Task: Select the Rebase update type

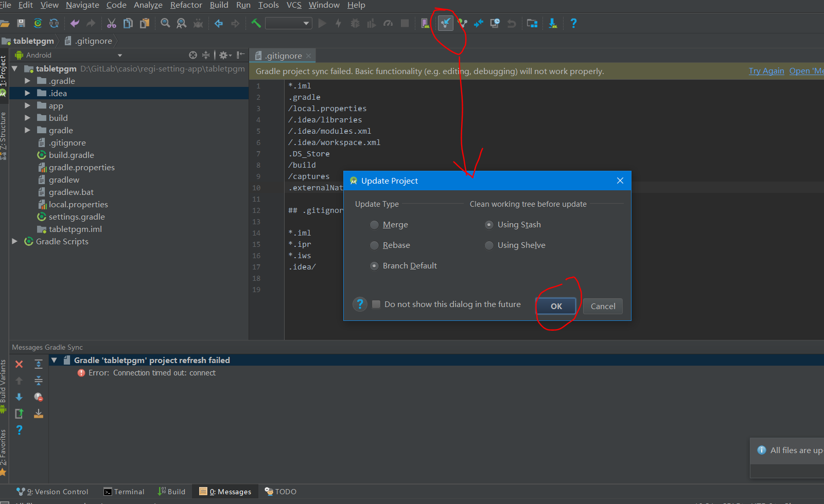Action: coord(374,245)
